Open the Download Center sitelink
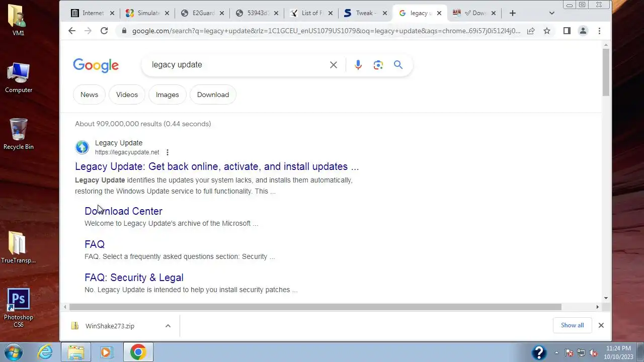Screen dimensions: 644x362 tap(123, 211)
